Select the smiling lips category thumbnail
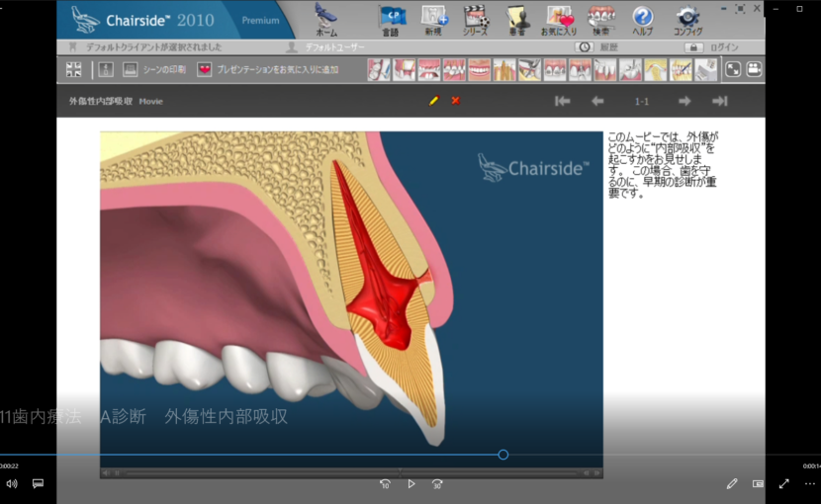Image resolution: width=821 pixels, height=504 pixels. coord(479,69)
